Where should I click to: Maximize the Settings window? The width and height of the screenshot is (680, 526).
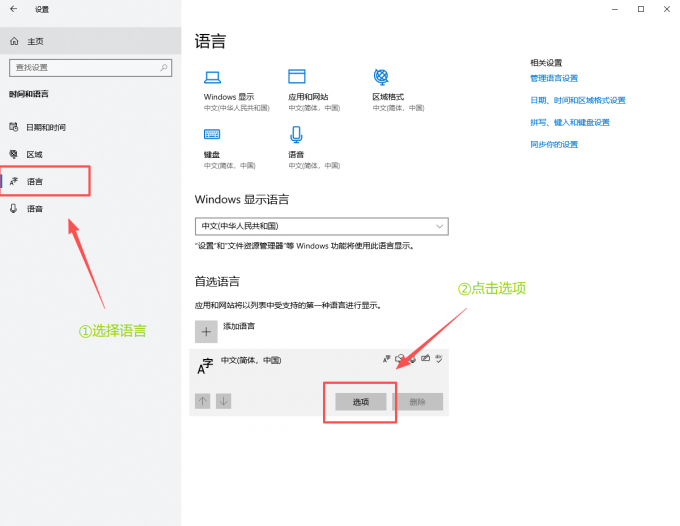tap(641, 9)
